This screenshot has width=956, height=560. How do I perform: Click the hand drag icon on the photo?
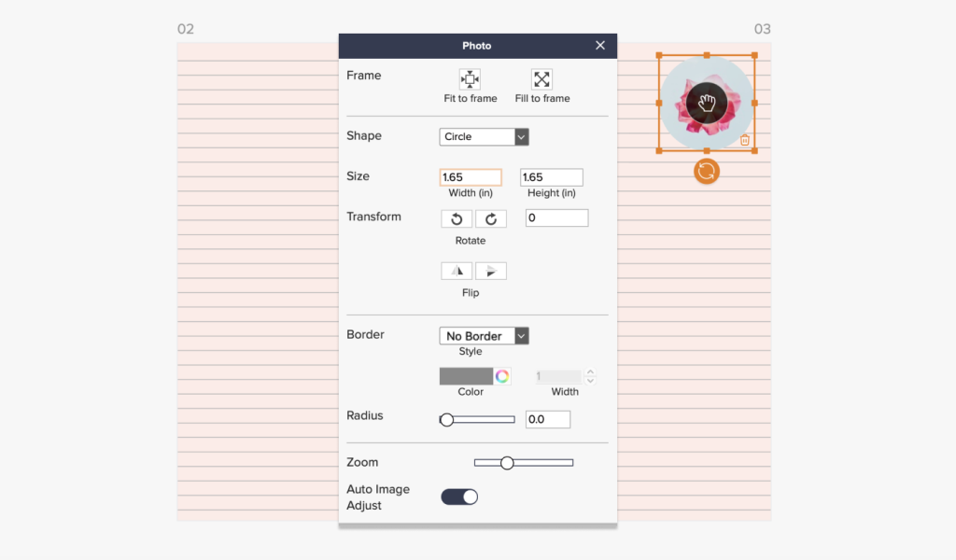707,104
